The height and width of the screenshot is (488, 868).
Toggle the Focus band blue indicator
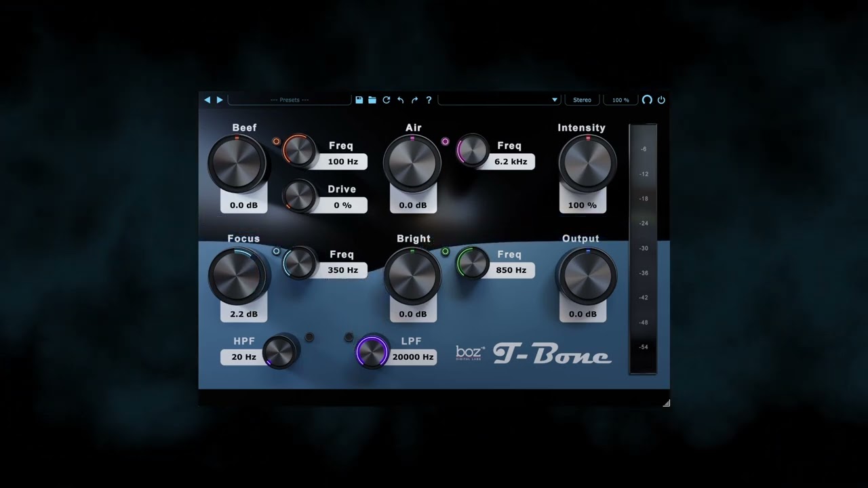[276, 251]
